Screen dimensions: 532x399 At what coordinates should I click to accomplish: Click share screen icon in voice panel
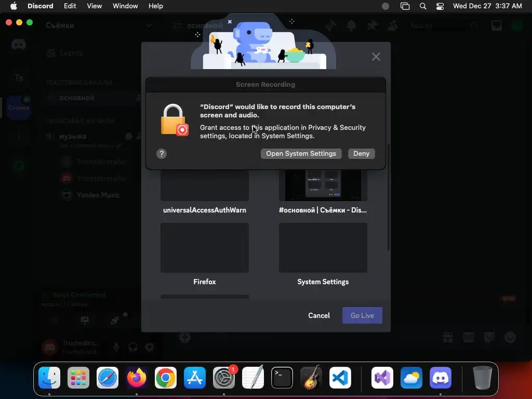click(x=85, y=320)
